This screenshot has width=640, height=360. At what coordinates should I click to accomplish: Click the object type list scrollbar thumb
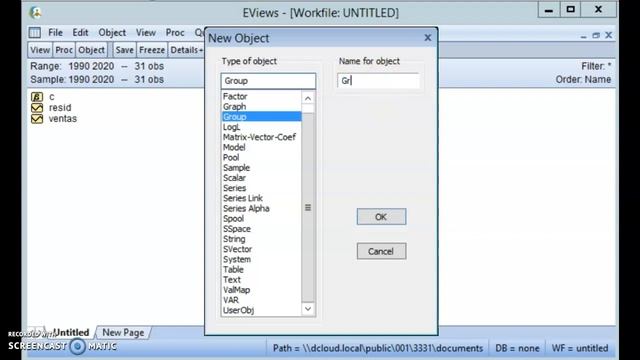pyautogui.click(x=308, y=207)
